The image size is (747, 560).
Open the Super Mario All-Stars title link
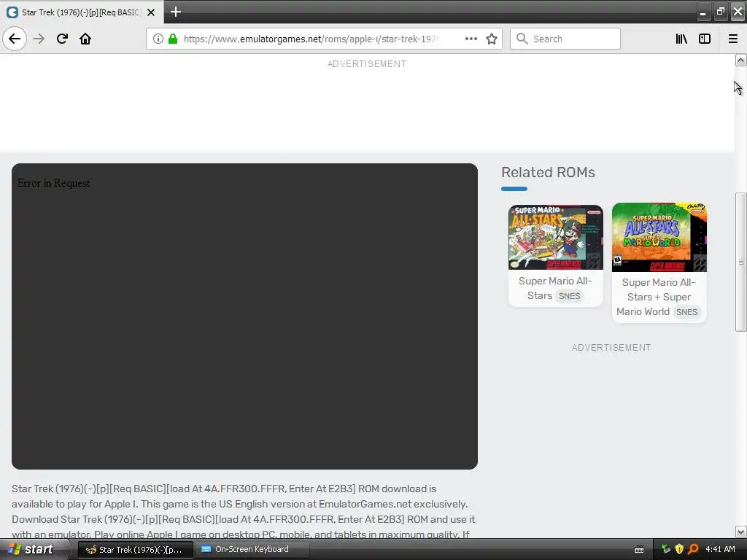(555, 288)
